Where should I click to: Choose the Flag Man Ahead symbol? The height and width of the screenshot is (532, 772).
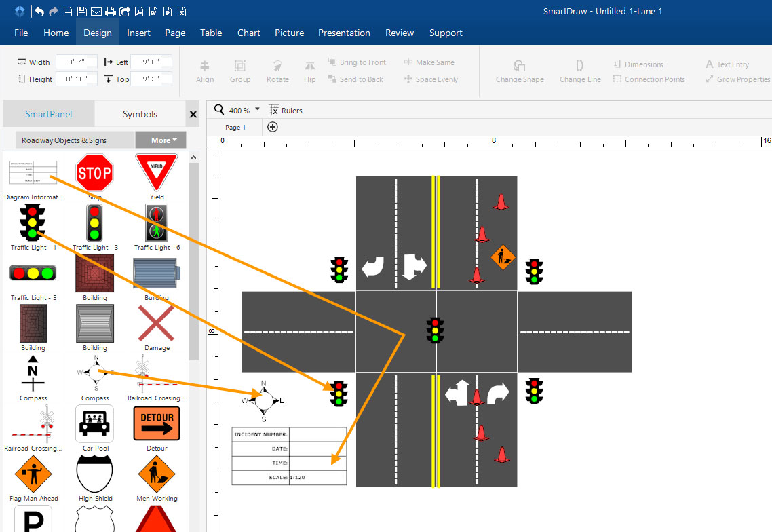[33, 475]
